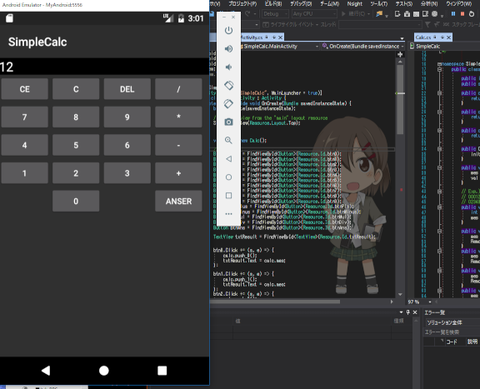Image resolution: width=480 pixels, height=389 pixels.
Task: Open the ツール(T) menu in Visual Studio
Action: click(x=379, y=4)
